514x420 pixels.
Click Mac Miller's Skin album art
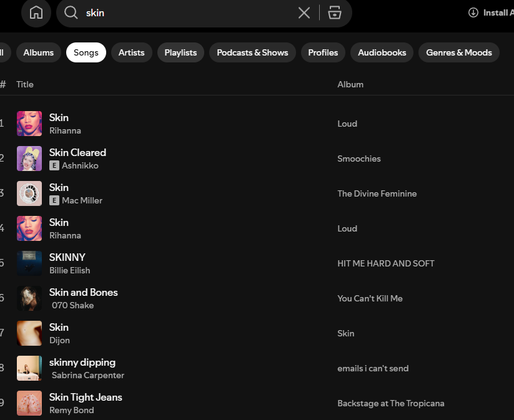[x=29, y=193]
